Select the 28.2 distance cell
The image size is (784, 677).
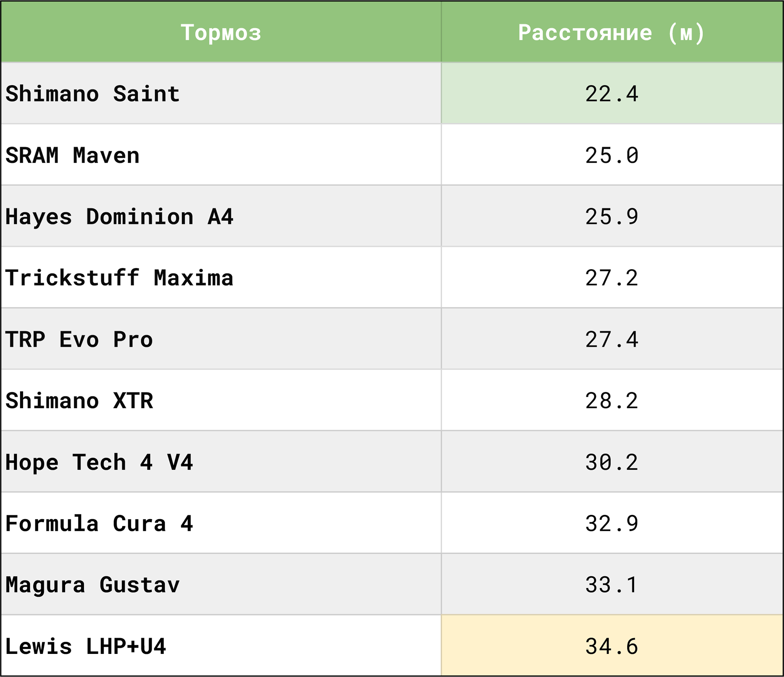click(x=612, y=400)
